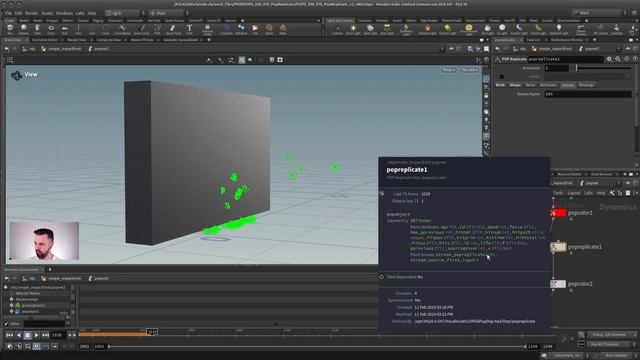Image resolution: width=640 pixels, height=360 pixels.
Task: Select the Spiral shelf tool
Action: coord(269,29)
